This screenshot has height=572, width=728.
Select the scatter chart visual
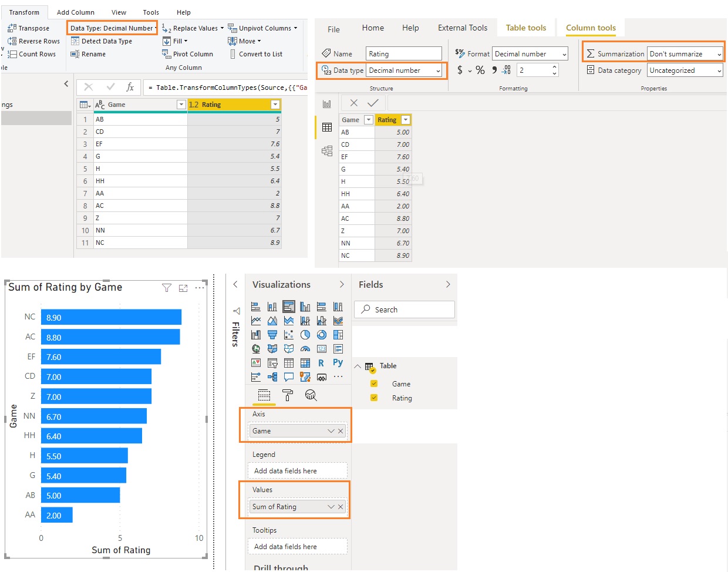[289, 335]
